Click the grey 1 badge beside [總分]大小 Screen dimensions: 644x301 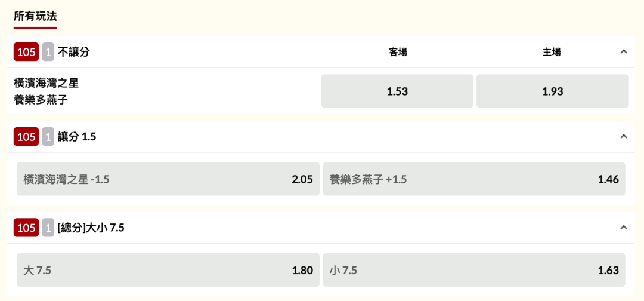[48, 228]
